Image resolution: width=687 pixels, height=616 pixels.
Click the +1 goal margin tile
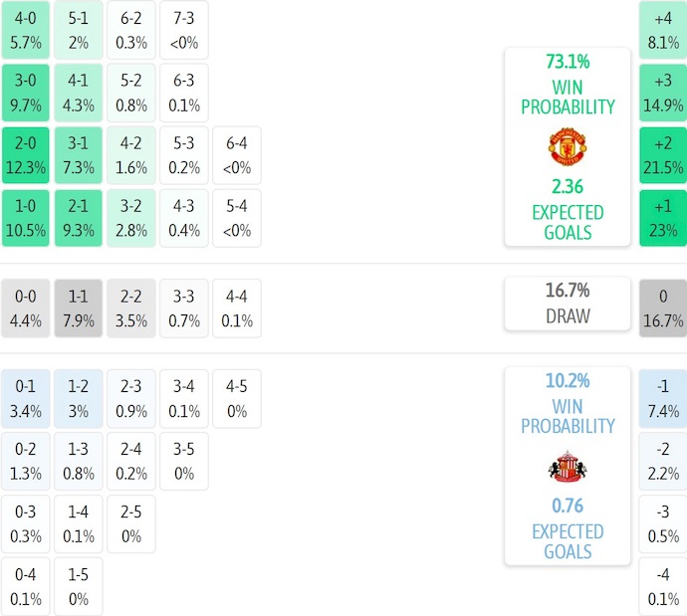click(663, 217)
